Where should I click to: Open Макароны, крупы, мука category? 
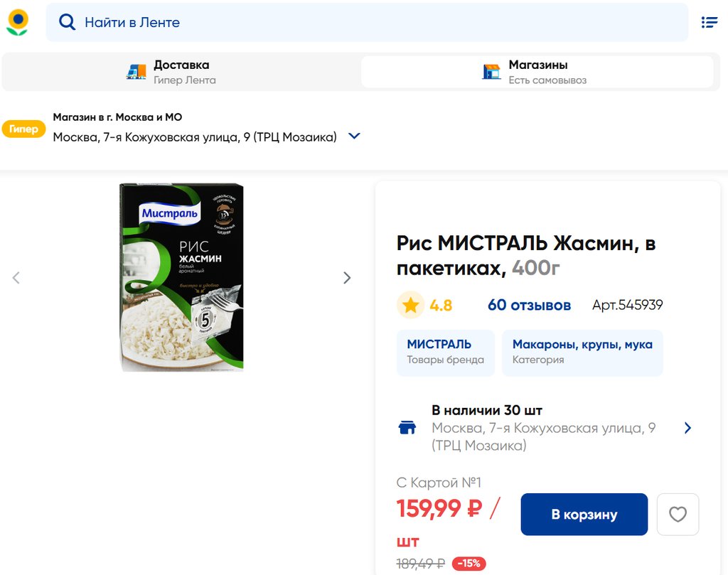[582, 352]
